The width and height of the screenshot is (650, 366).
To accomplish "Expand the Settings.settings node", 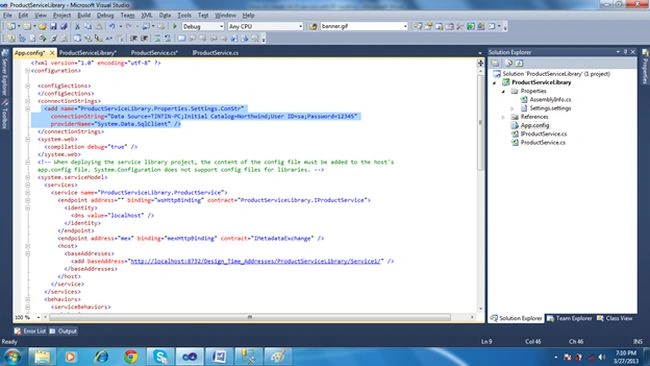I will point(512,109).
